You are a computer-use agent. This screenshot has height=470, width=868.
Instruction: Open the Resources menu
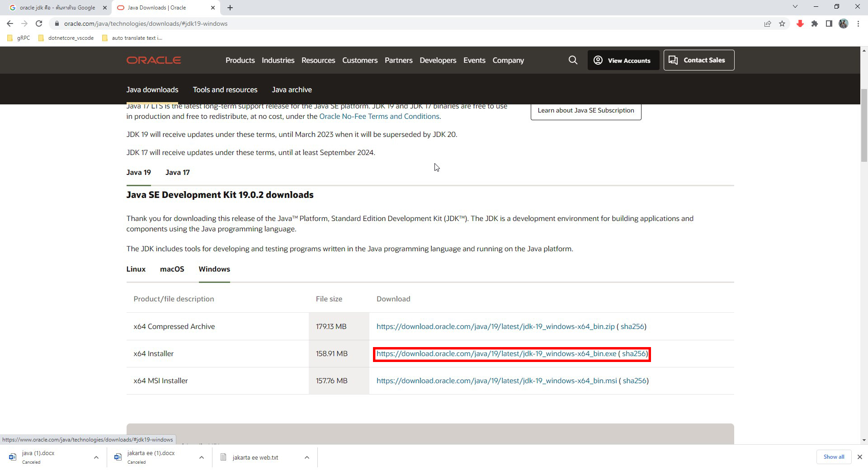[x=318, y=60]
